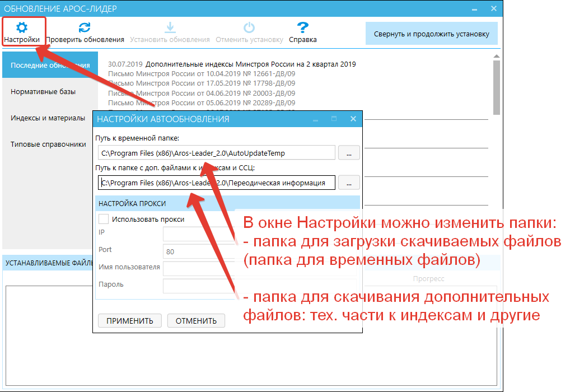The image size is (570, 392).
Task: Open the Настройки gear icon
Action: (x=22, y=27)
